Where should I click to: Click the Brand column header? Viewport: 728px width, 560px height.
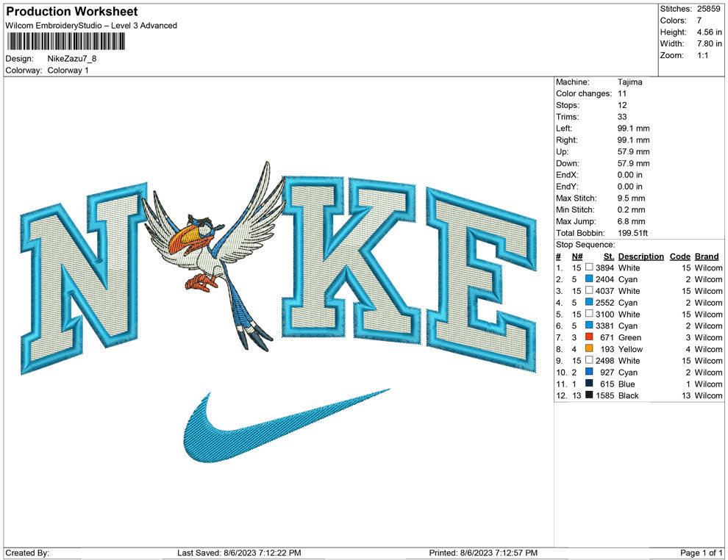(707, 256)
